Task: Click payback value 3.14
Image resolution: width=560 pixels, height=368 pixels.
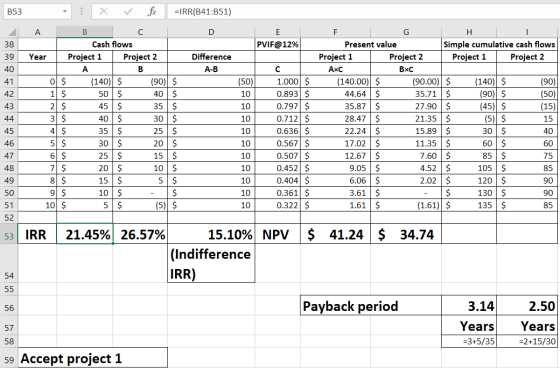Action: click(469, 306)
